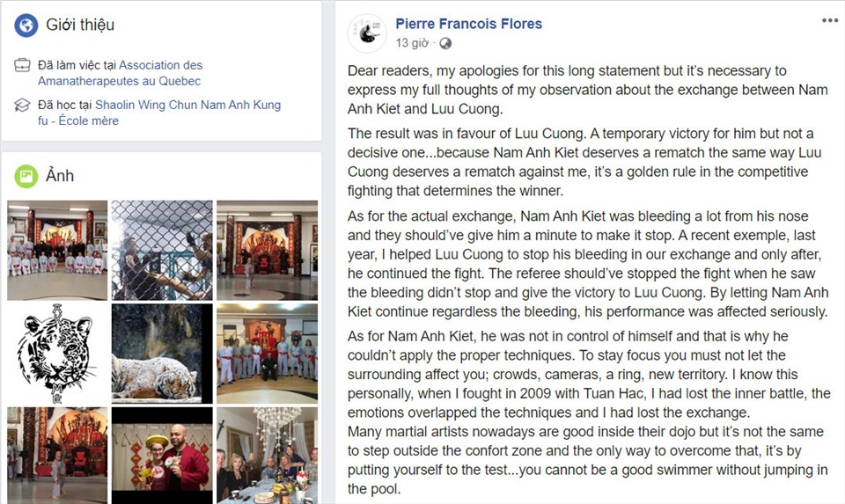Click the Pierre Francois Flores author name
Screen dimensions: 845x504
(469, 24)
